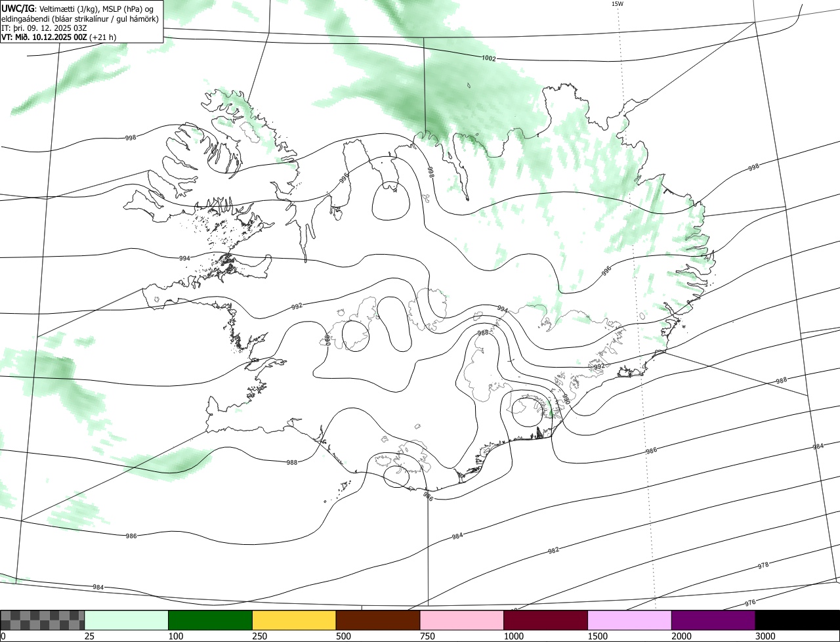Screen dimensions: 840x642
Task: Pick the dark green 100–250 legend swatch
Action: (x=211, y=620)
